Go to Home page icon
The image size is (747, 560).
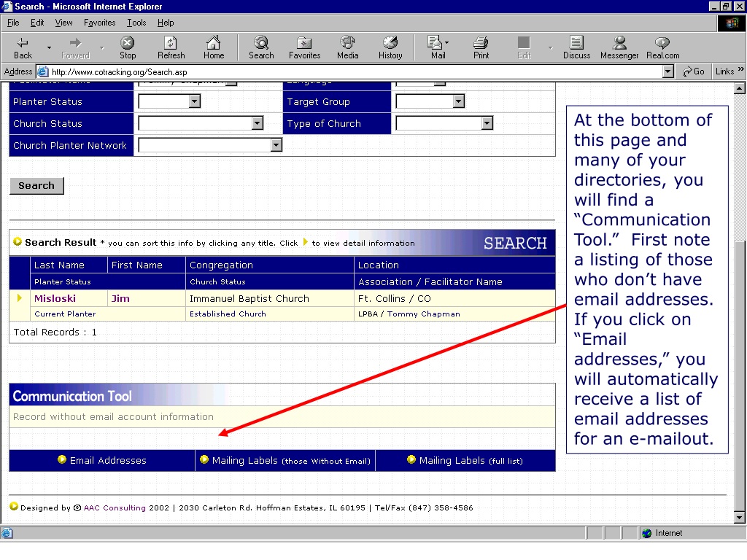pos(214,47)
